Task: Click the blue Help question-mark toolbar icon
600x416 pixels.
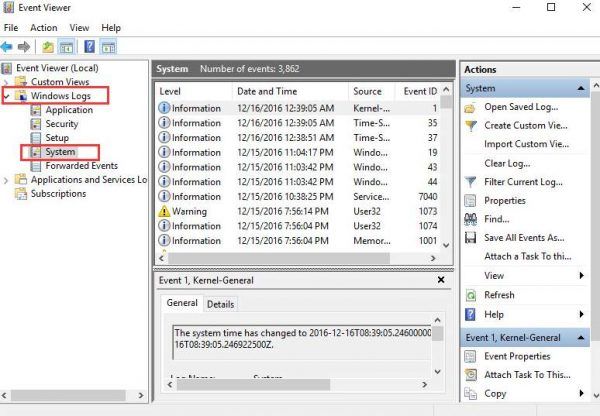Action: tap(90, 47)
